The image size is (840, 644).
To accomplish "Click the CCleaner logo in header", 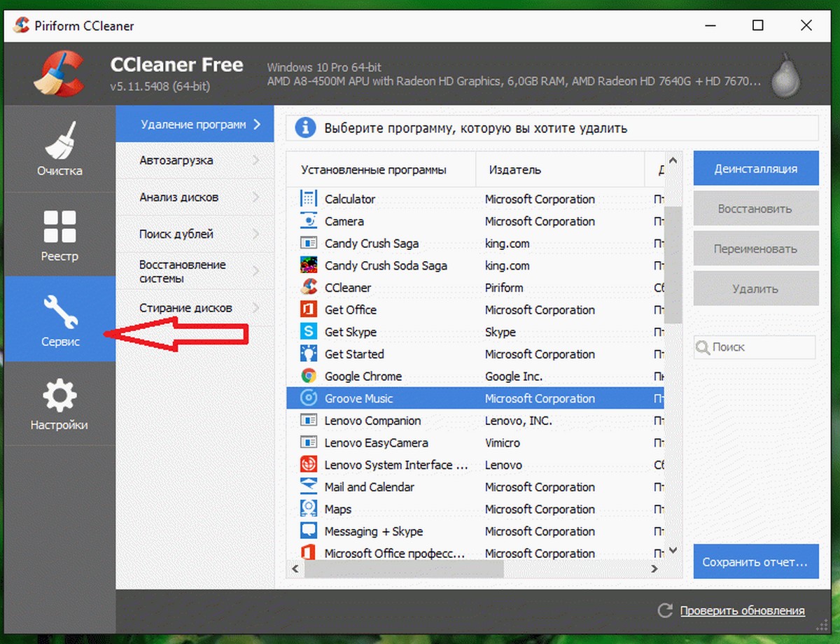I will (x=59, y=74).
